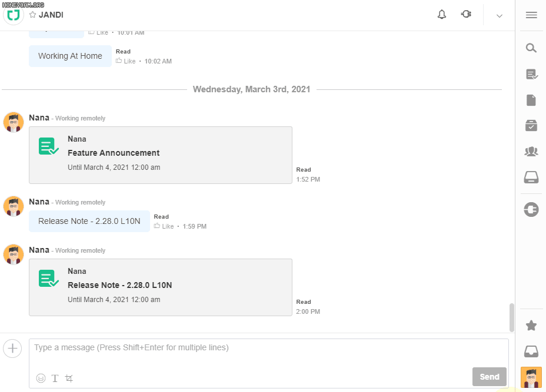The height and width of the screenshot is (392, 546).
Task: Open my profile avatar in sidebar
Action: pos(531,377)
